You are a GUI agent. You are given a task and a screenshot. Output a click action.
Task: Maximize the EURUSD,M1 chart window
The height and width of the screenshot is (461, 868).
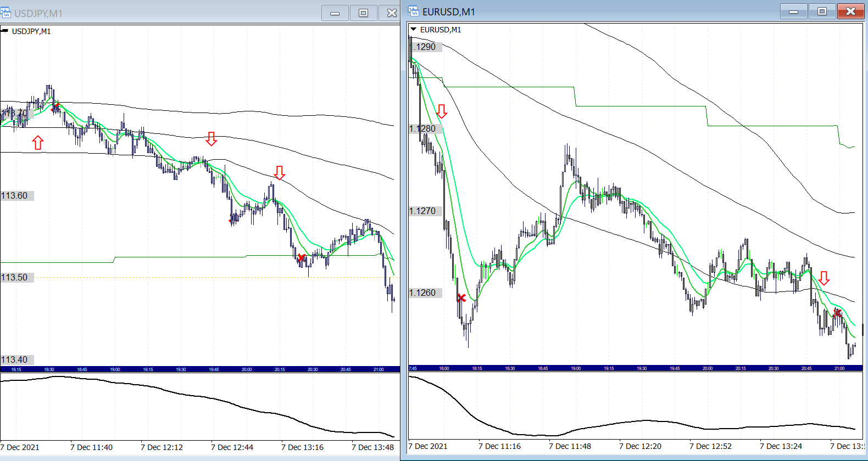pyautogui.click(x=822, y=12)
